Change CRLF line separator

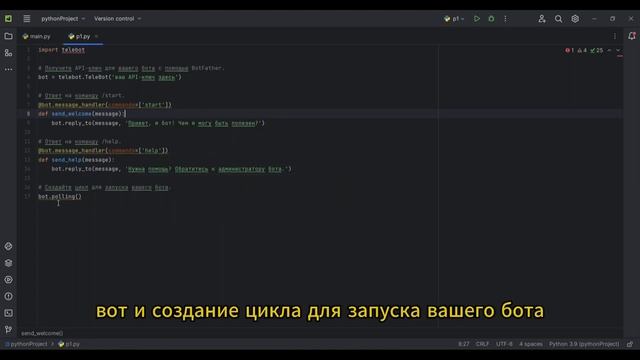tap(482, 344)
